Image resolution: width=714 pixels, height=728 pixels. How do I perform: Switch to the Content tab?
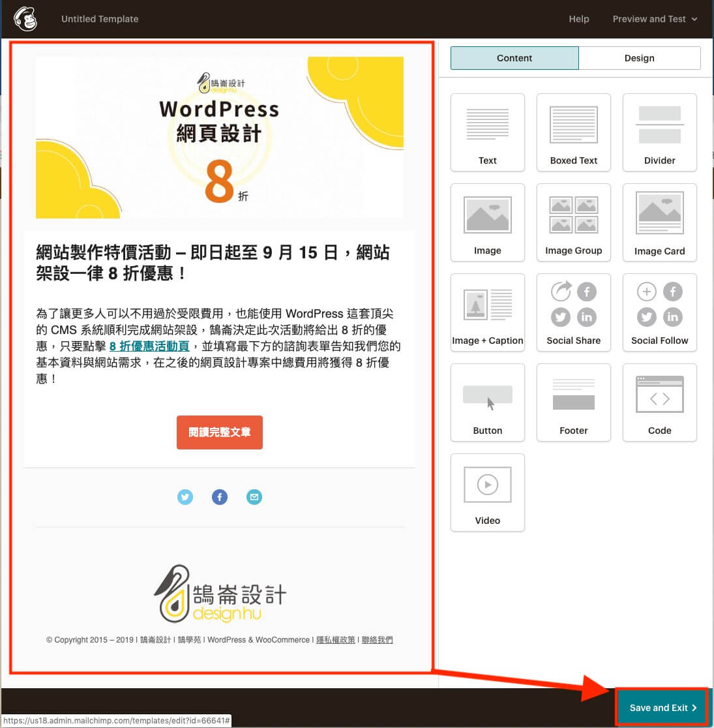[x=514, y=58]
